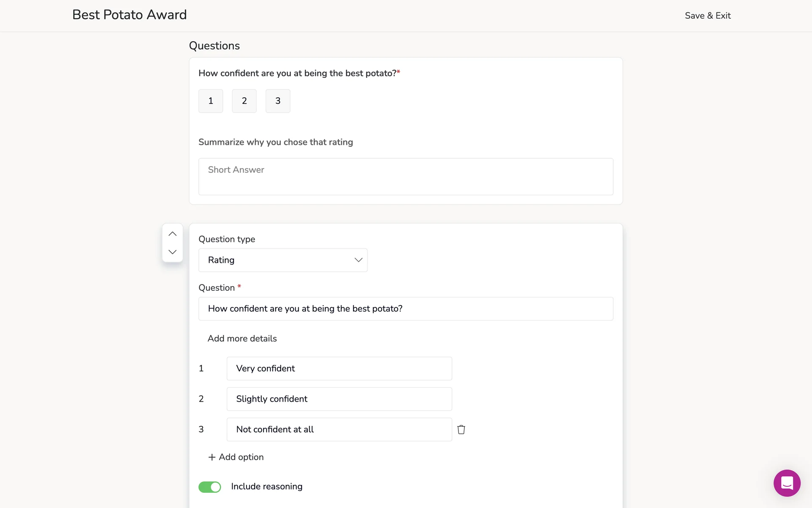Move question down with down chevron
The height and width of the screenshot is (508, 812).
(172, 252)
